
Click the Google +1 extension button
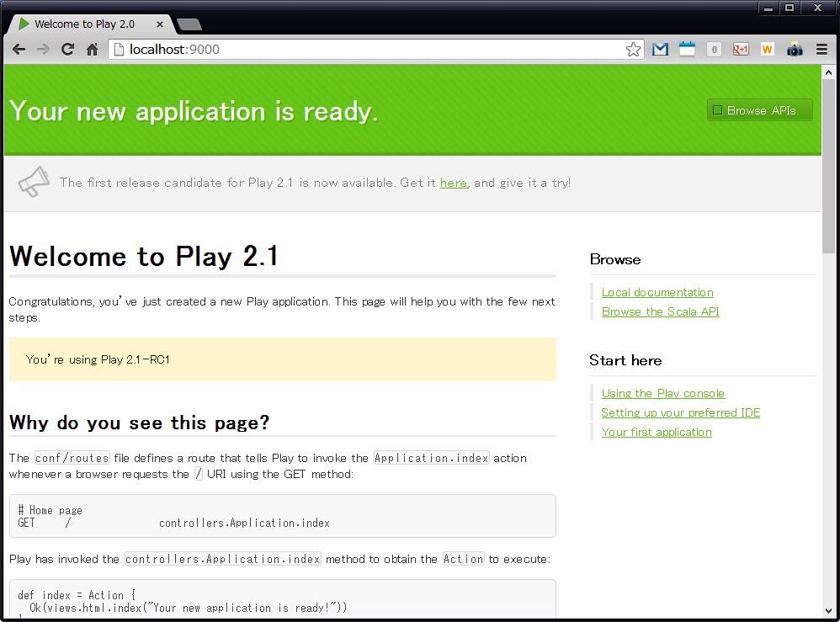tap(741, 50)
